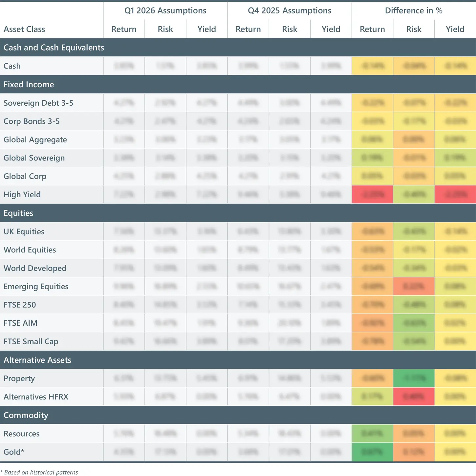This screenshot has height=476, width=476.
Task: Select the Cash and Cash Equivalents header
Action: coord(54,48)
